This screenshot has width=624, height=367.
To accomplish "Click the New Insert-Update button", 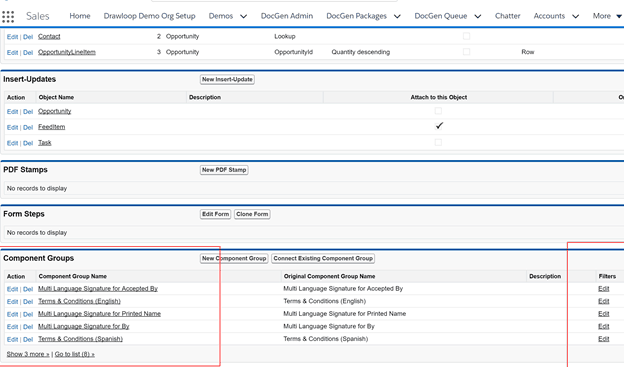I will tap(227, 79).
